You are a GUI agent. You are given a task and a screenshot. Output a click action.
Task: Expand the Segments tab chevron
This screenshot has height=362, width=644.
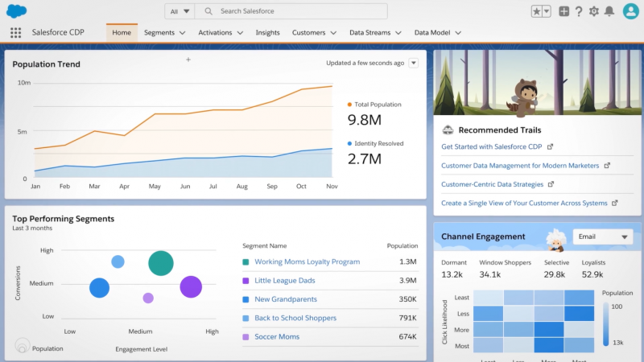click(183, 33)
